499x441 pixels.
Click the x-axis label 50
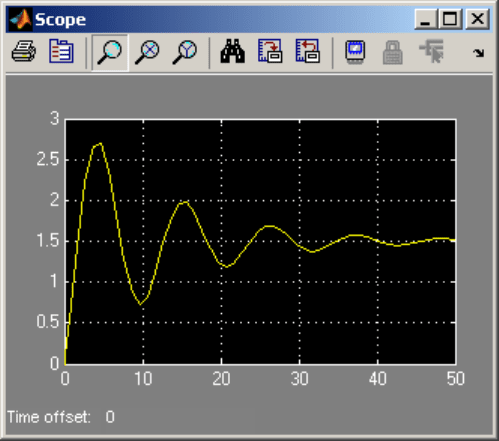tap(456, 379)
